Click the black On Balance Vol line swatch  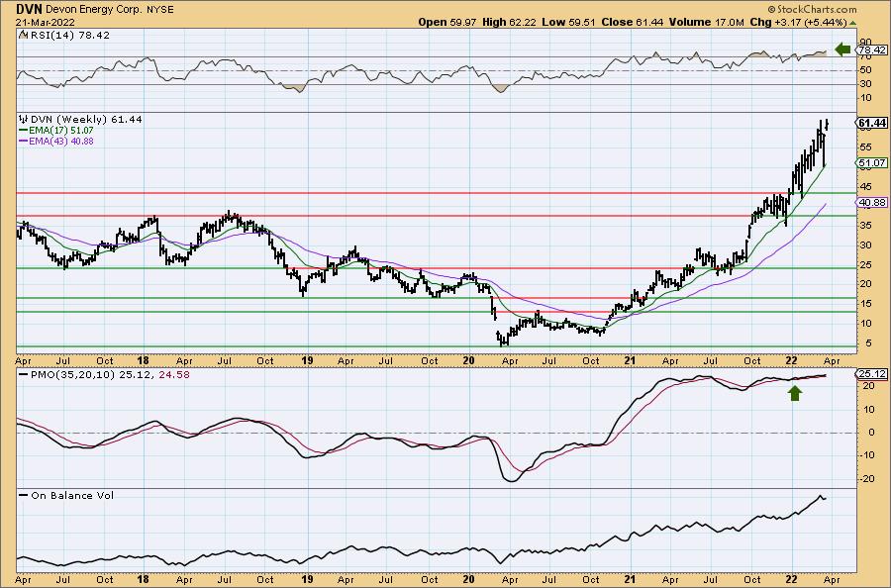click(x=24, y=495)
